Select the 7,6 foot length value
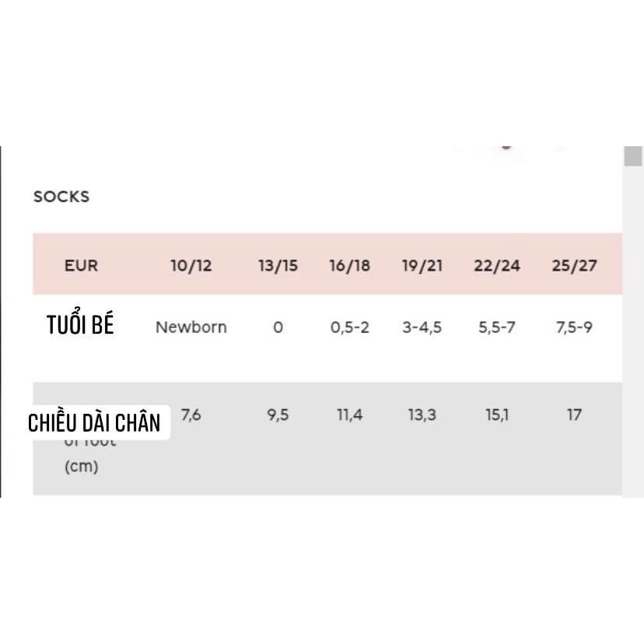Viewport: 644px width, 644px height. click(x=191, y=415)
